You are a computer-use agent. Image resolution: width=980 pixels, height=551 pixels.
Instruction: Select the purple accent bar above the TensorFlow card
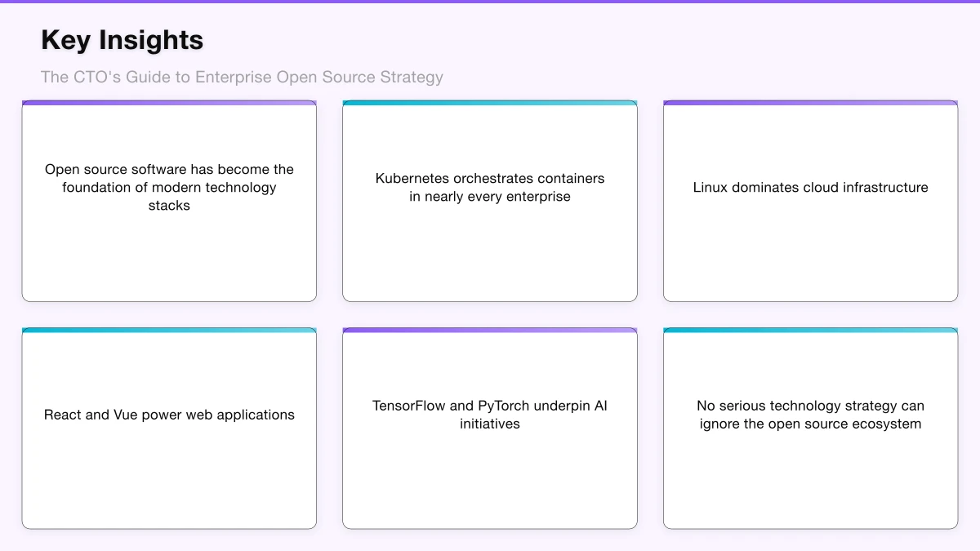[x=490, y=331]
